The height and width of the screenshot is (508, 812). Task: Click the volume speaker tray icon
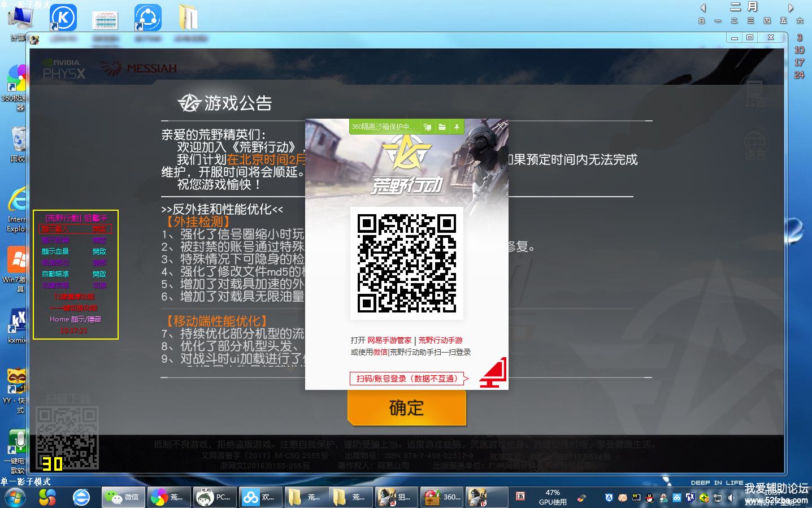731,498
